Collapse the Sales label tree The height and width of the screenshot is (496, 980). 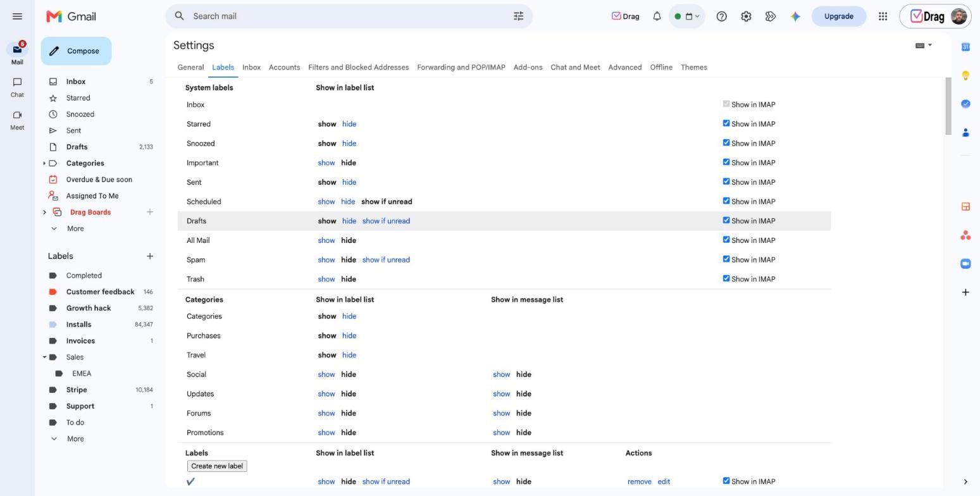tap(44, 357)
